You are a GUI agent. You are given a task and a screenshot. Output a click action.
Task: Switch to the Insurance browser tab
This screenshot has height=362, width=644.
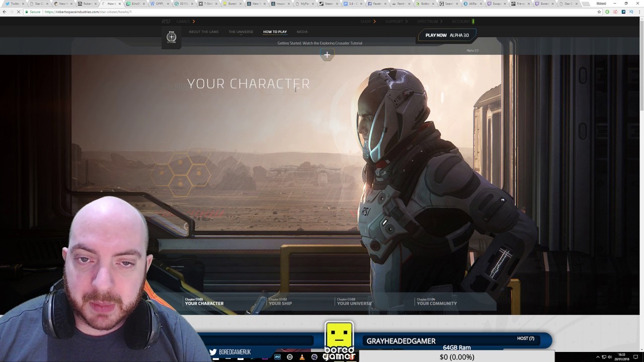tap(280, 4)
